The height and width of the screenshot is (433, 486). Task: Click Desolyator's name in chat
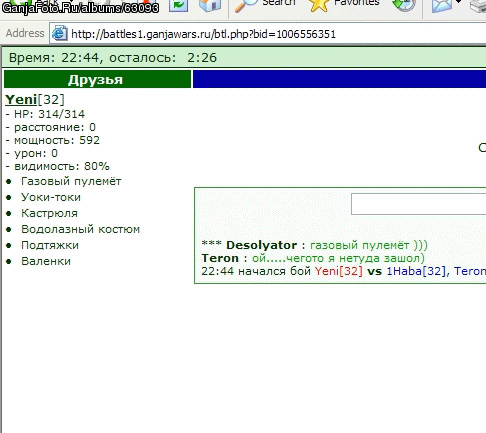click(x=261, y=245)
